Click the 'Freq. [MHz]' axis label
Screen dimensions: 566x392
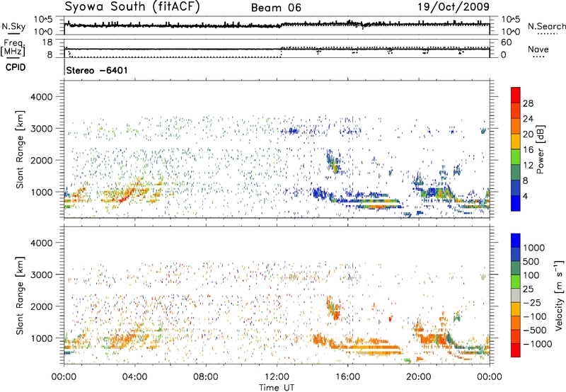coord(13,47)
